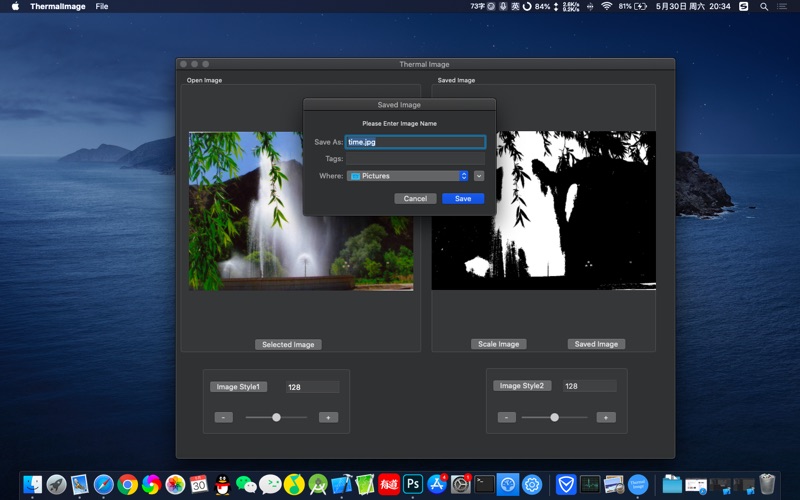Expand the save dialog with chevron button
Viewport: 800px width, 500px height.
coord(479,176)
